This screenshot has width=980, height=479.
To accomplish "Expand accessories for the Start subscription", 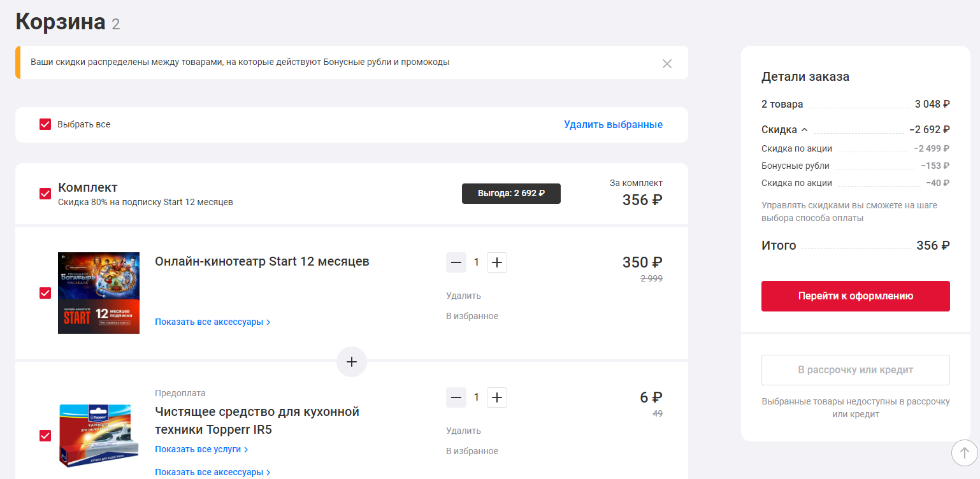I will coord(212,322).
